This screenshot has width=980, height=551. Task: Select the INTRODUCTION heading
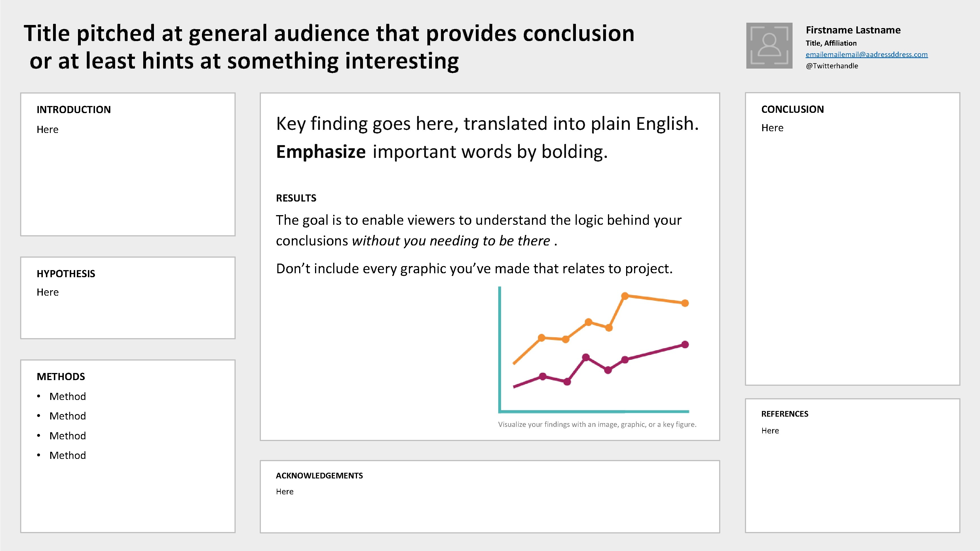(73, 109)
